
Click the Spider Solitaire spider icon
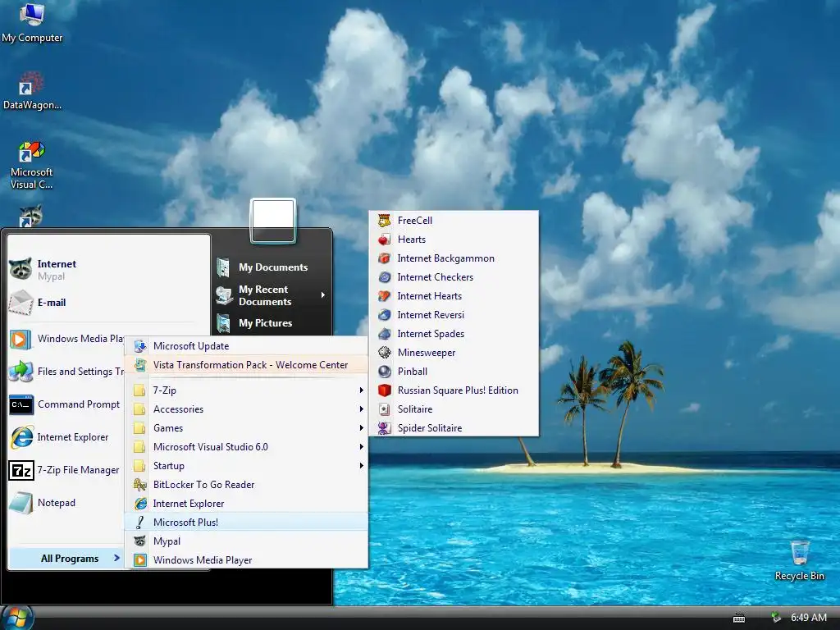click(384, 428)
